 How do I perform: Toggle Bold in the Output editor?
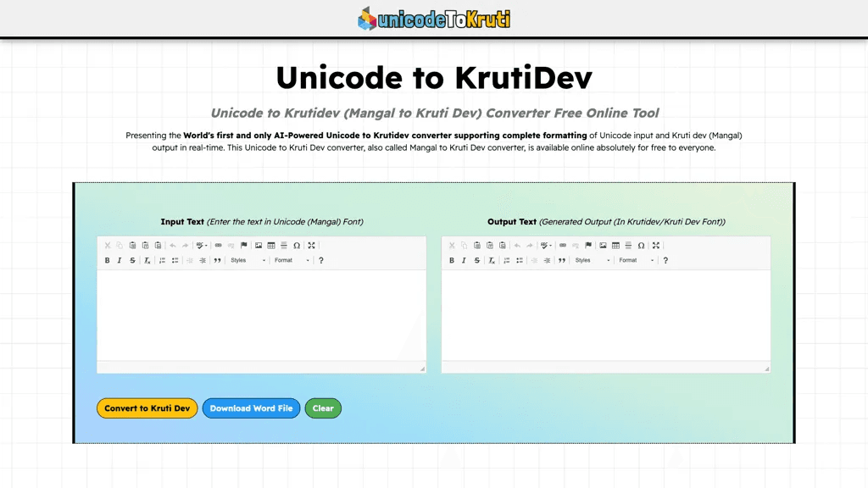[451, 260]
